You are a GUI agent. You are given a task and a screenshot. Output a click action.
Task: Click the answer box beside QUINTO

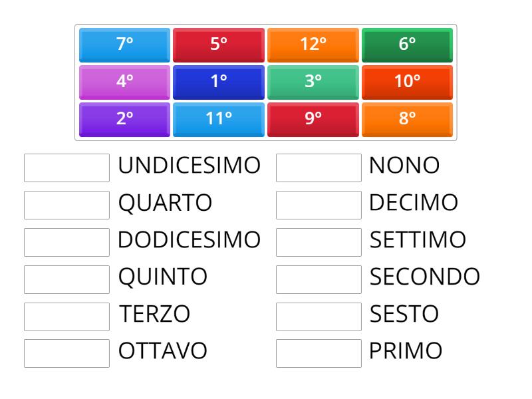65,277
